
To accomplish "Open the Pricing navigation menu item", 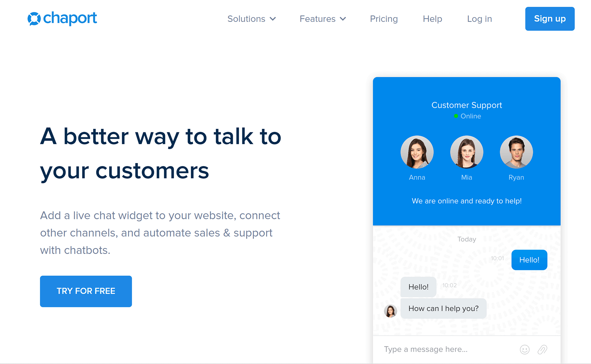I will tap(383, 18).
